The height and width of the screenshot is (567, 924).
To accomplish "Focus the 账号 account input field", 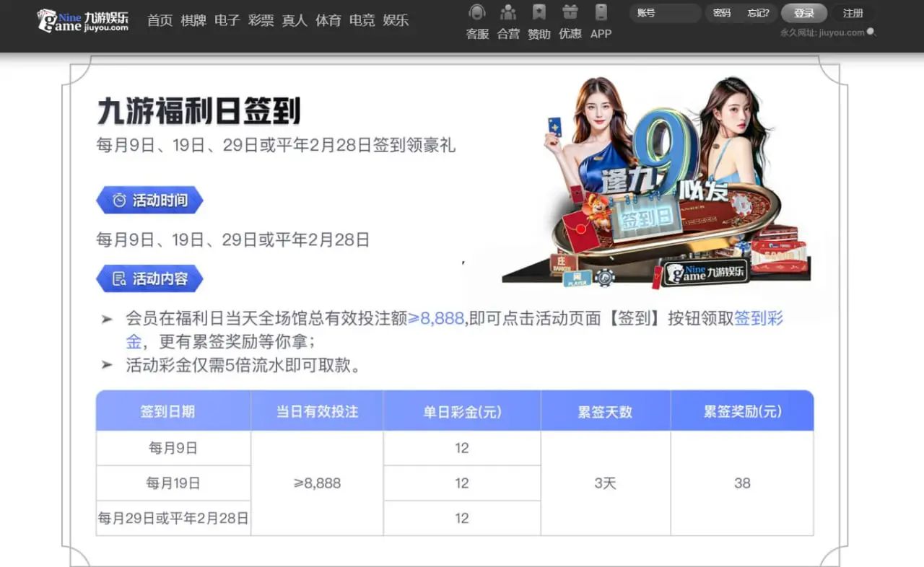I will (665, 13).
